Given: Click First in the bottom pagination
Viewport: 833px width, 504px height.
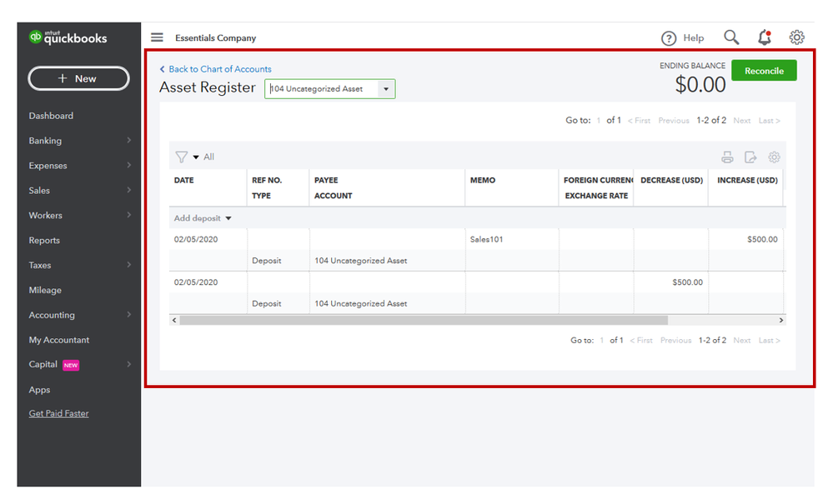Looking at the screenshot, I should click(x=641, y=341).
